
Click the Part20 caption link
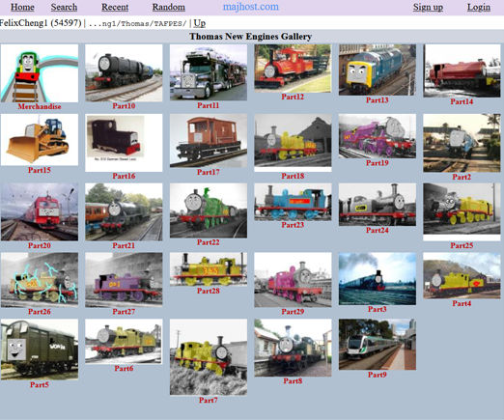(x=40, y=245)
